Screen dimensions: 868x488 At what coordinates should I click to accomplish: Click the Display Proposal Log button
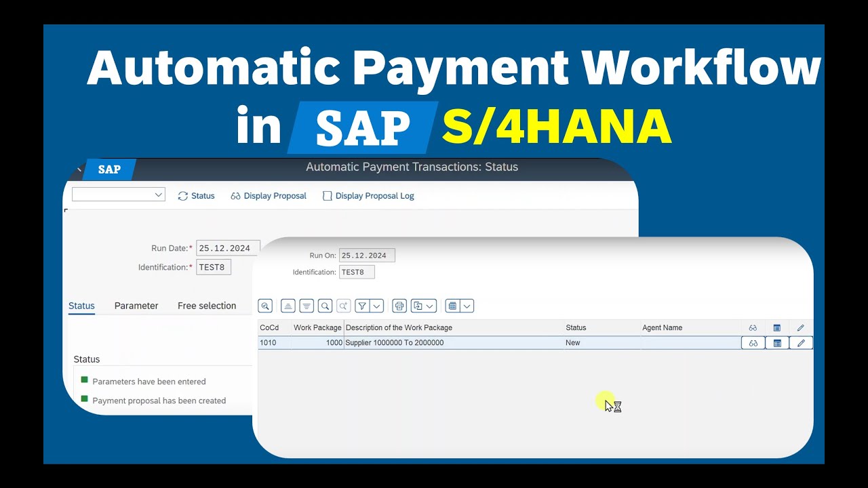(x=368, y=196)
